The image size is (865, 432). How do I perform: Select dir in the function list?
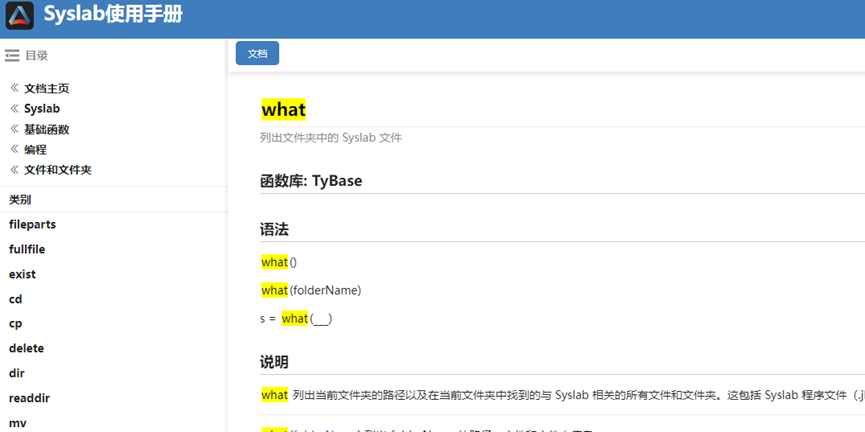tap(17, 373)
